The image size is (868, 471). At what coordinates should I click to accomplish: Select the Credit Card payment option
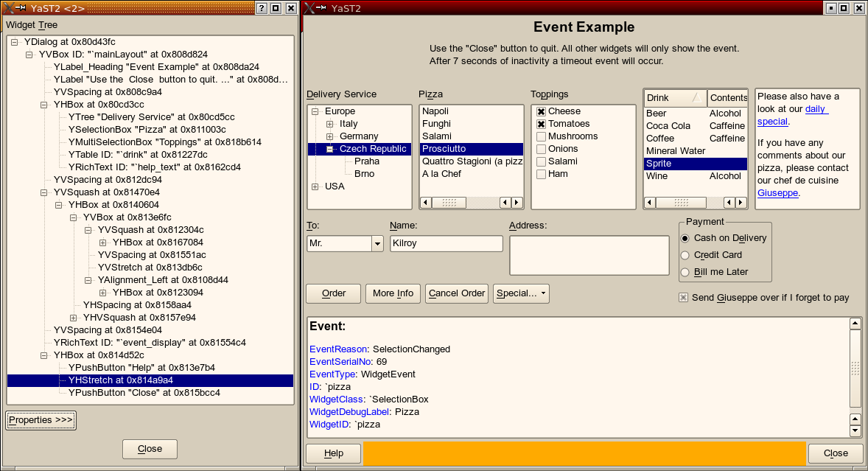tap(685, 255)
